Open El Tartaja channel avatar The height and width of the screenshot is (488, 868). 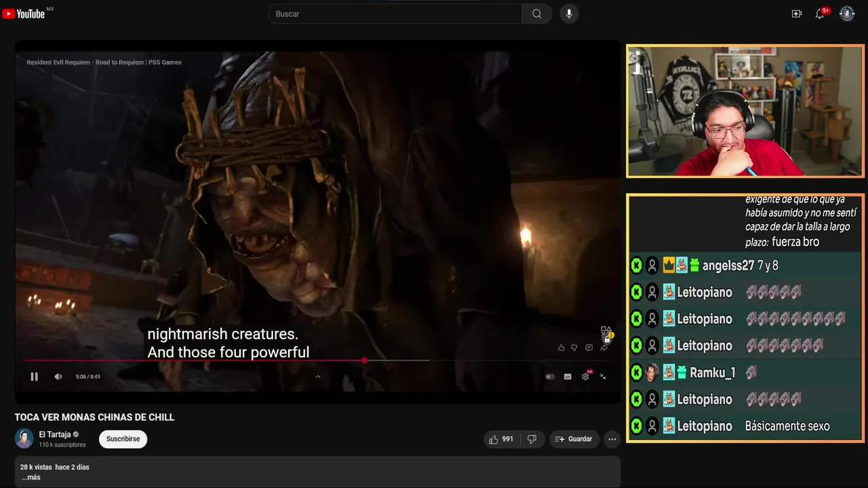coord(24,439)
